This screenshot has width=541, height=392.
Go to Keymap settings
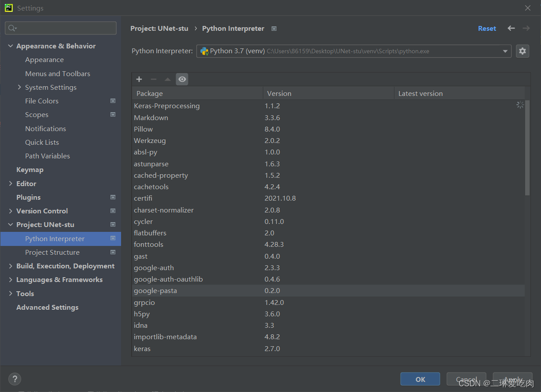point(30,169)
